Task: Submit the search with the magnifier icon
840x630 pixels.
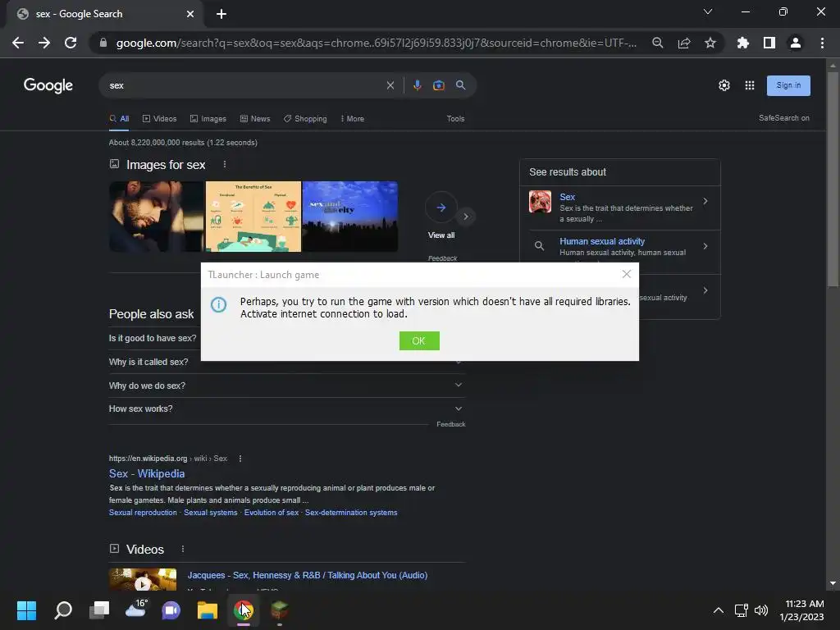Action: click(x=461, y=85)
